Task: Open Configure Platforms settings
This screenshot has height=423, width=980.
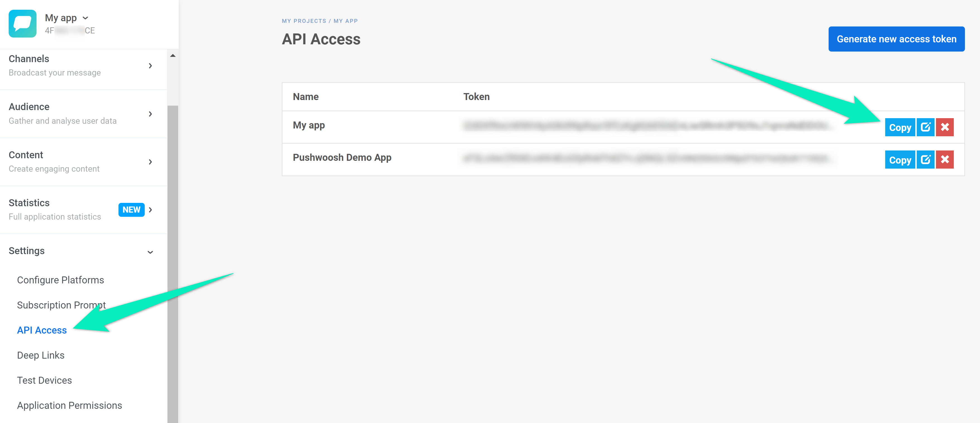Action: 61,280
